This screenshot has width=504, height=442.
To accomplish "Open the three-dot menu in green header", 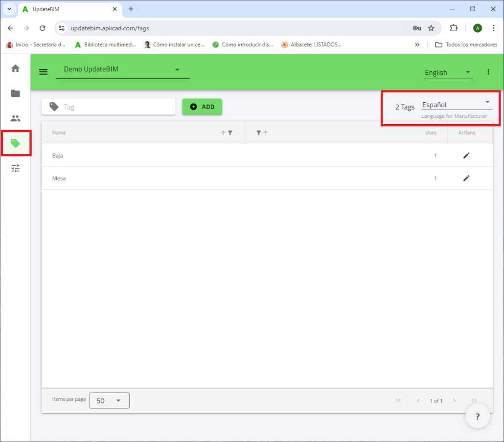I will coord(488,72).
